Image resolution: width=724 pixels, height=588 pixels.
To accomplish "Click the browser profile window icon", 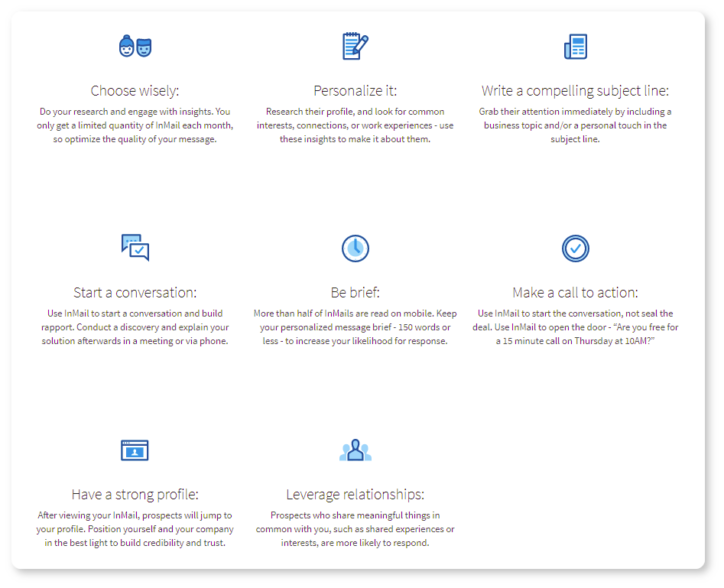I will tap(135, 450).
